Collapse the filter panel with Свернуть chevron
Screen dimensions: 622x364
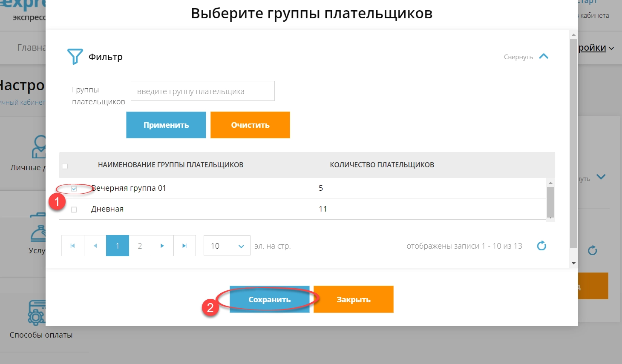pos(544,56)
